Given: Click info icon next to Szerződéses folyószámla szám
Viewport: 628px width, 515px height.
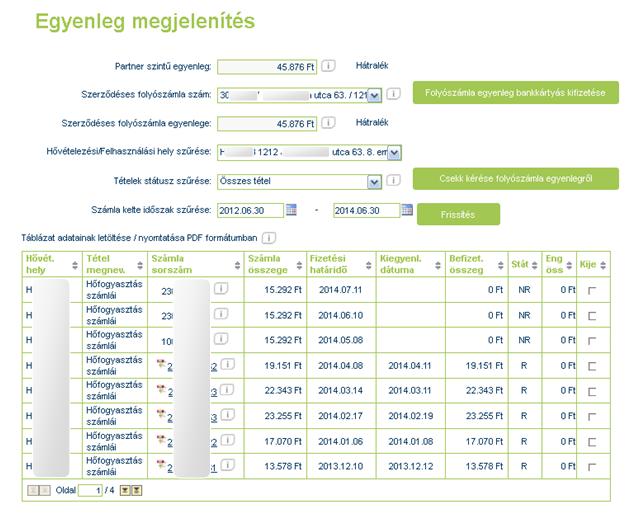Looking at the screenshot, I should pos(393,94).
